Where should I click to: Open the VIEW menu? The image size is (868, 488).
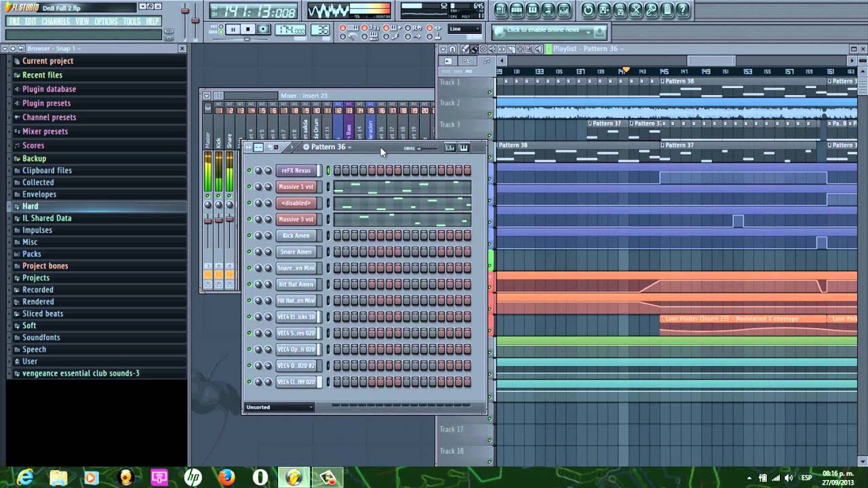pyautogui.click(x=82, y=22)
